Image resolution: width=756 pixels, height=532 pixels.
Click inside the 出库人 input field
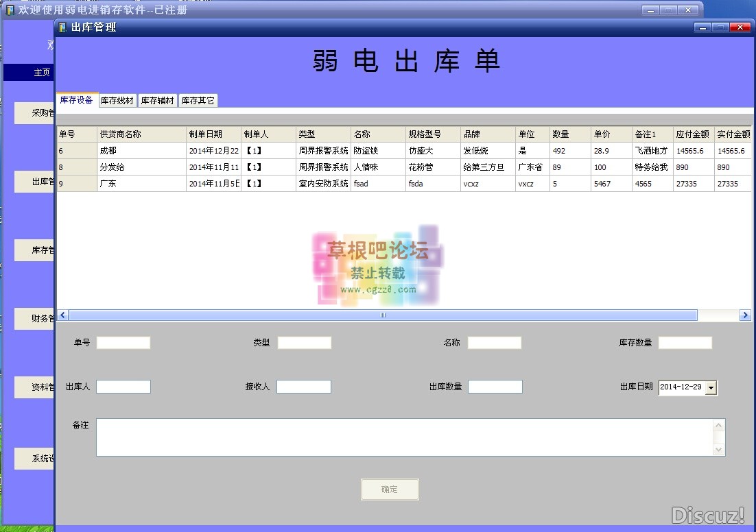(123, 386)
